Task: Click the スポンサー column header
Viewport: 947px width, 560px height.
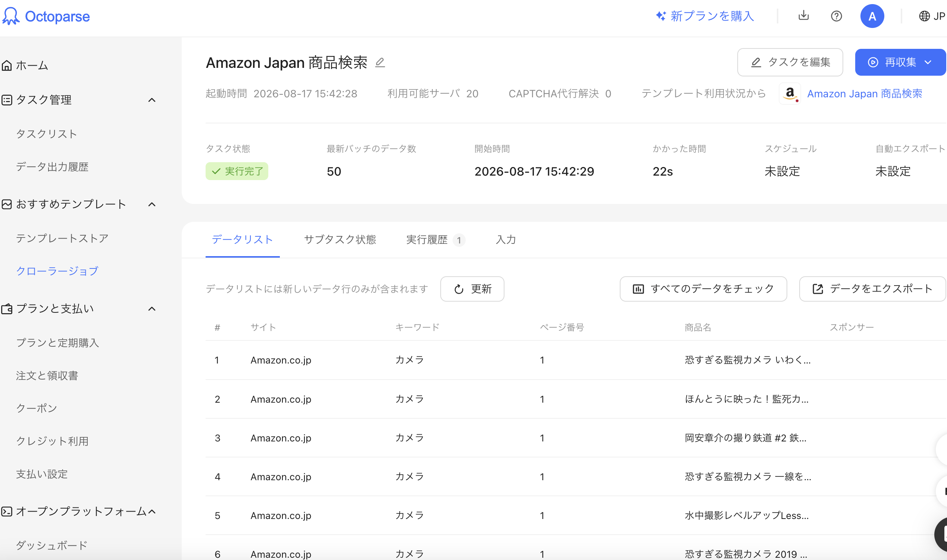Action: (851, 327)
